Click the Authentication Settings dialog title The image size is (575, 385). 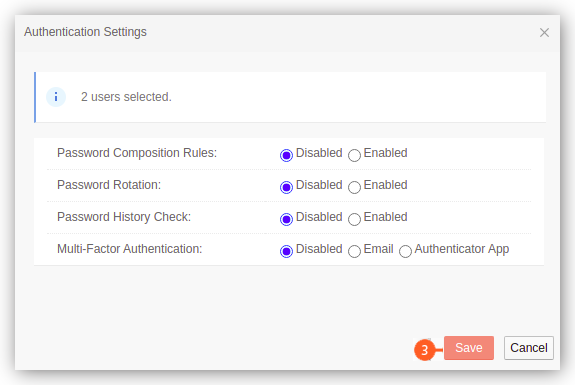pyautogui.click(x=85, y=32)
